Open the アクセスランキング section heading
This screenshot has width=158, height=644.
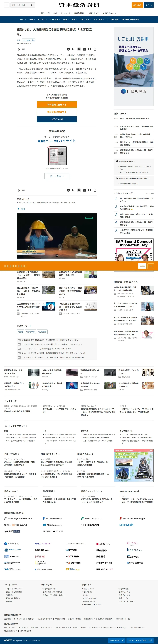pyautogui.click(x=124, y=193)
